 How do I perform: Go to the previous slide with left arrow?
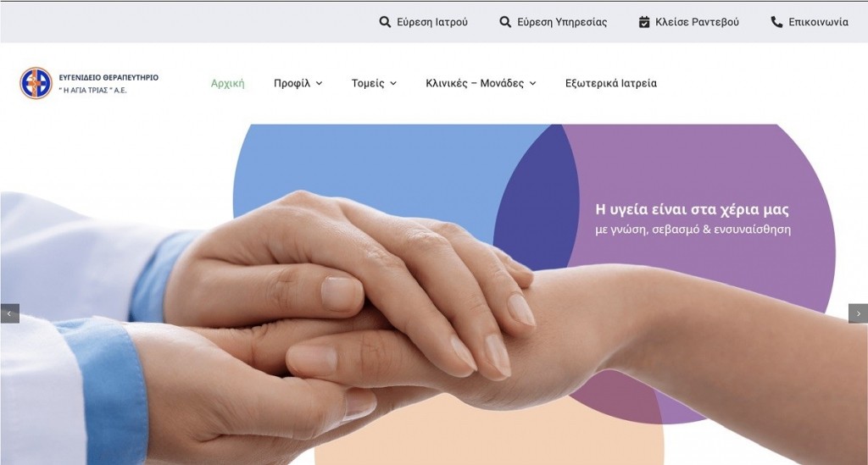(9, 313)
